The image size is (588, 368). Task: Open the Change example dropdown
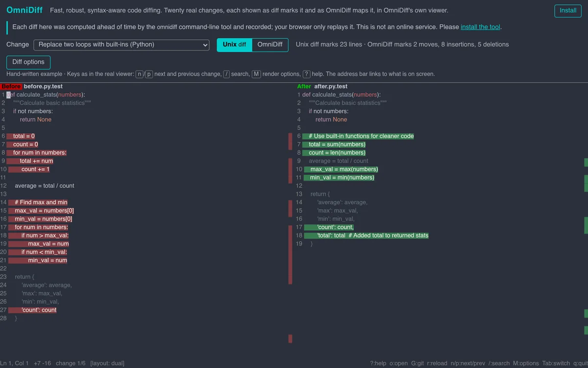122,45
